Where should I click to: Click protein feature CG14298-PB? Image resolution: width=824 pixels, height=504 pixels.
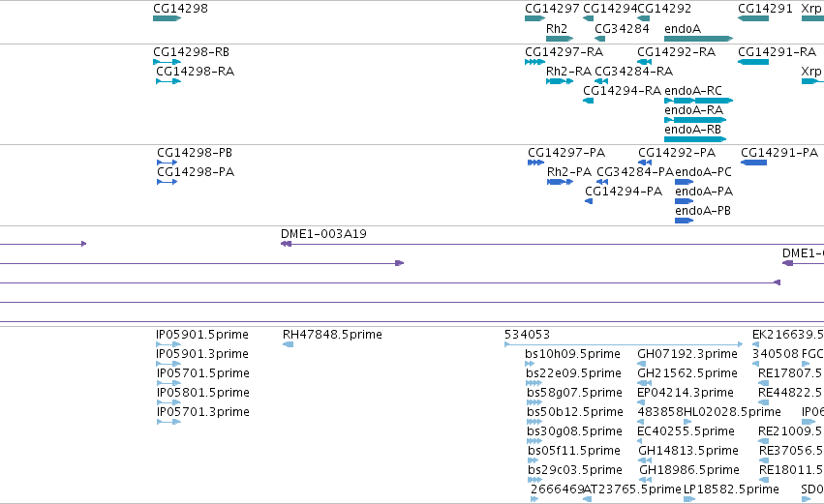[168, 163]
